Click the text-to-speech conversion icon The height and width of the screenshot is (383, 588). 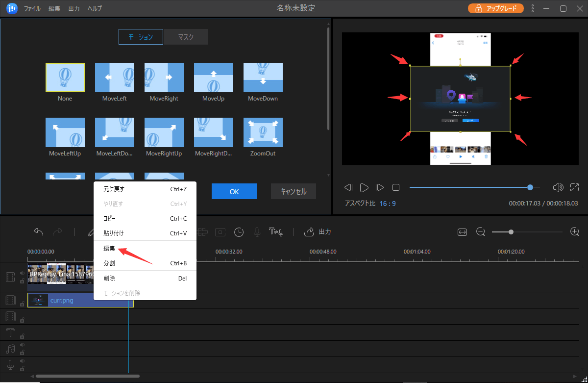[276, 231]
